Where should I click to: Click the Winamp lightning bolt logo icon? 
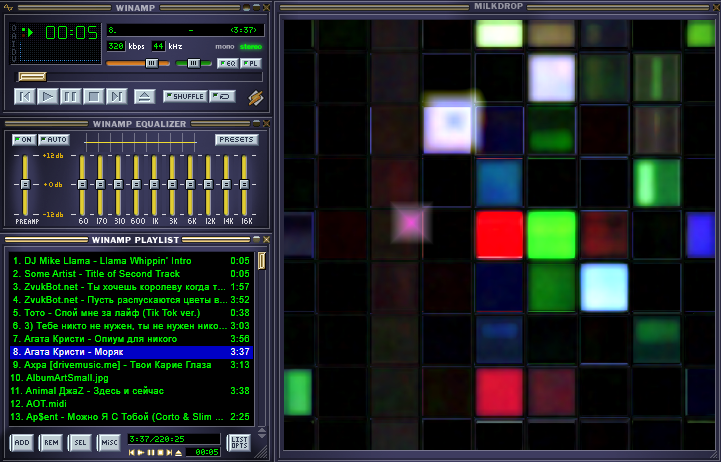tap(256, 97)
